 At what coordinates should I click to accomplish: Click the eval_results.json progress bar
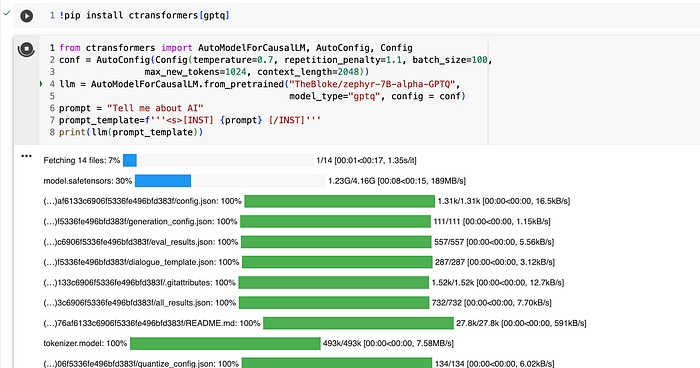pos(336,242)
